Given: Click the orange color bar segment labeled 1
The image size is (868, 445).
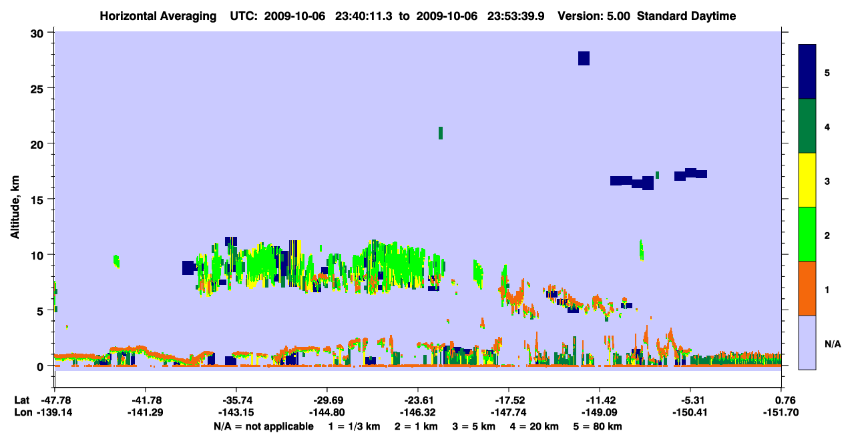Looking at the screenshot, I should (807, 288).
